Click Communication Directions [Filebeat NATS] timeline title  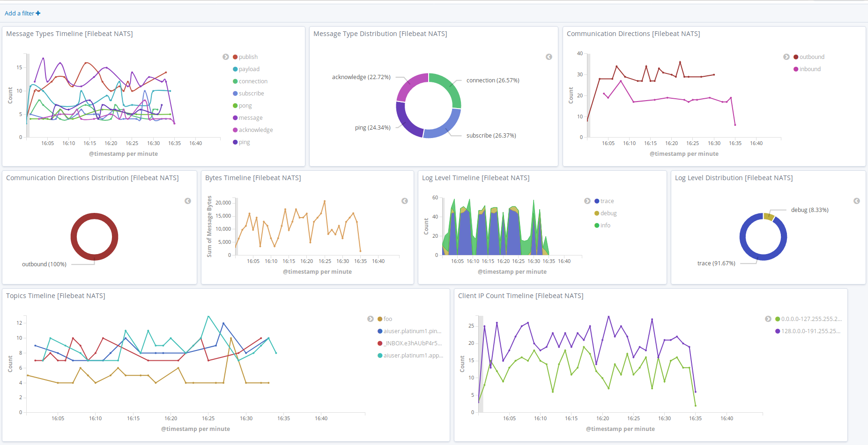point(633,34)
